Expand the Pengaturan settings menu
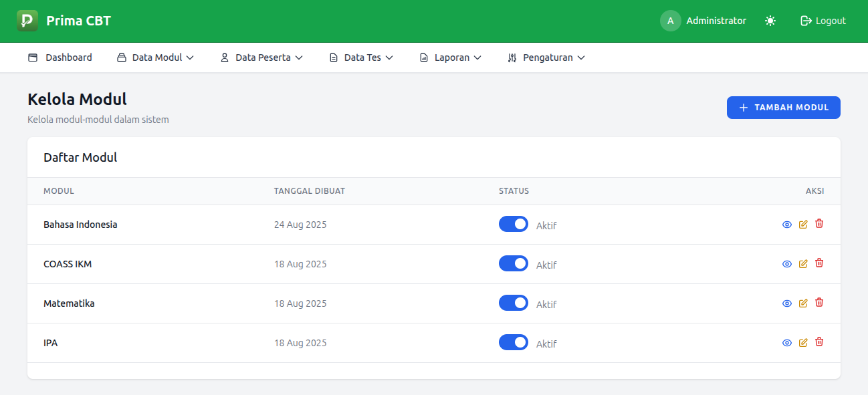This screenshot has width=868, height=395. pyautogui.click(x=546, y=57)
